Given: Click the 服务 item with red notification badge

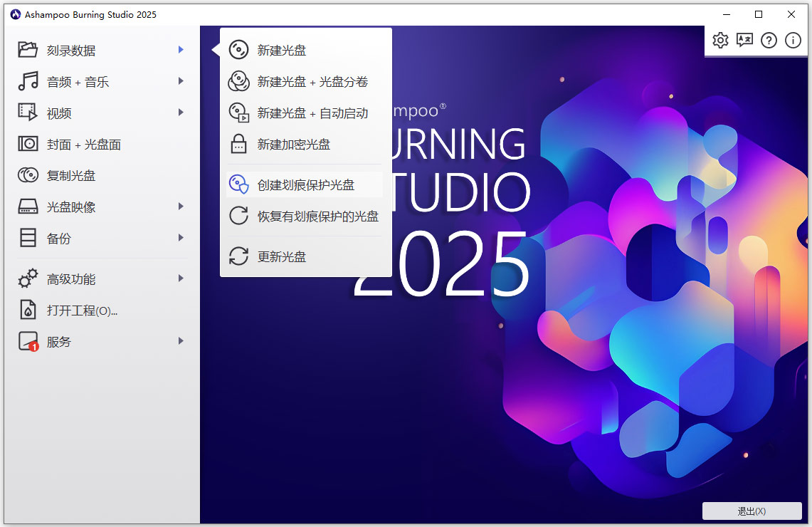Looking at the screenshot, I should tap(57, 341).
